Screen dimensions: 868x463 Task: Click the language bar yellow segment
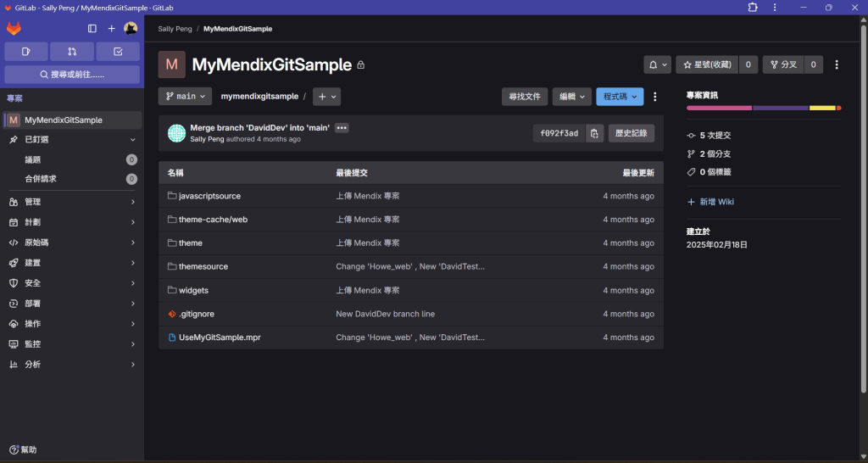(x=822, y=108)
